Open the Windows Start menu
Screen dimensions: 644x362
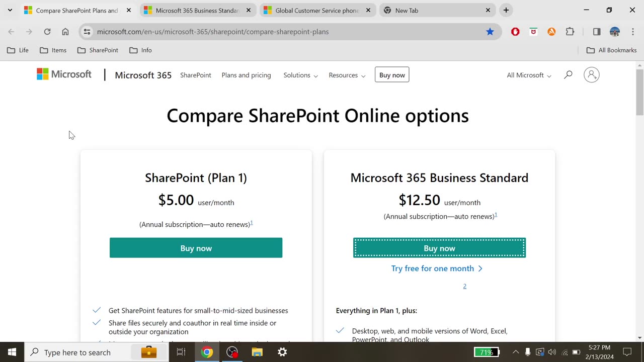[12, 352]
